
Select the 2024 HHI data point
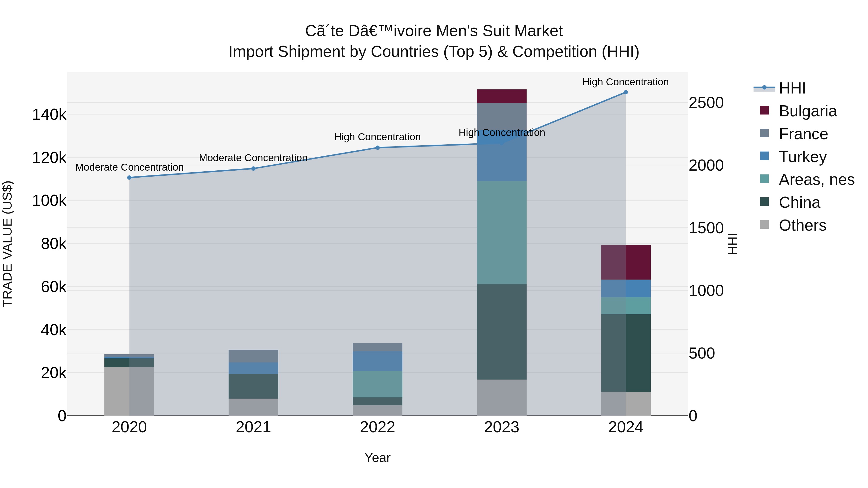626,92
